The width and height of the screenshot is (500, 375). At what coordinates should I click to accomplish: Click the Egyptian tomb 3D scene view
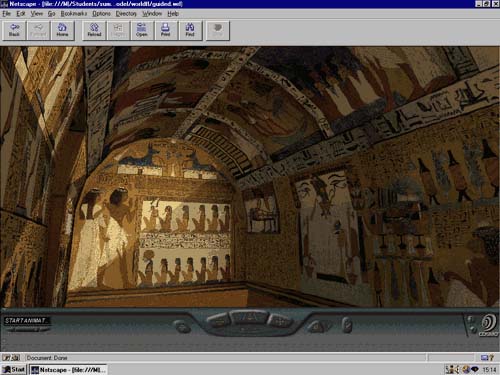pyautogui.click(x=250, y=177)
